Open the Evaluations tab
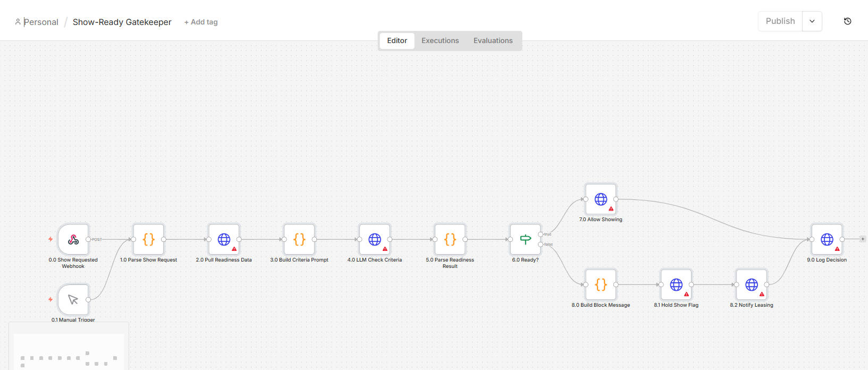The image size is (868, 370). click(x=493, y=41)
